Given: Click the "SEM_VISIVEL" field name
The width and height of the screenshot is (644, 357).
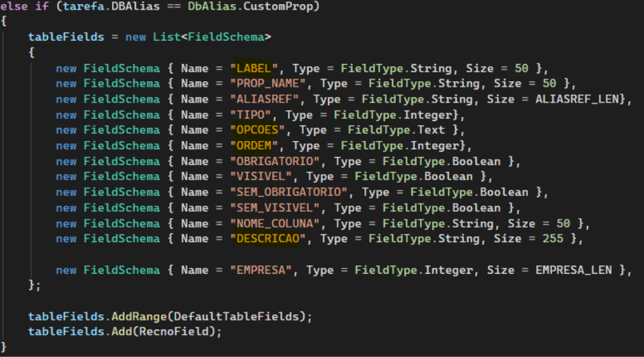Looking at the screenshot, I should pos(278,208).
